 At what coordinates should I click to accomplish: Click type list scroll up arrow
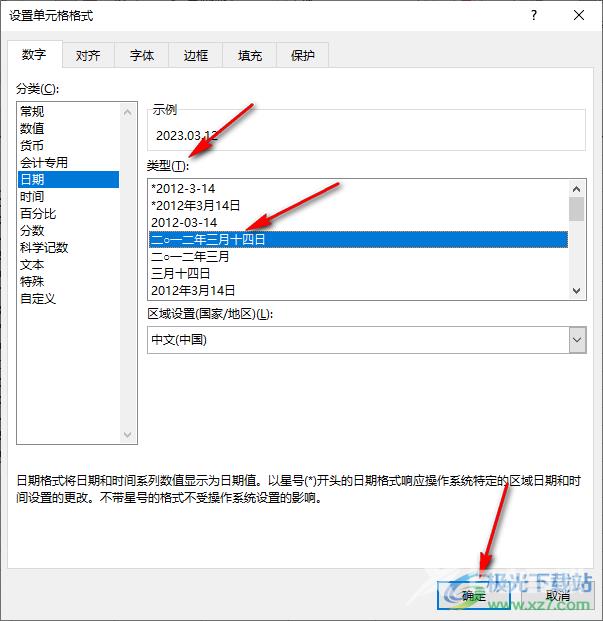coord(576,189)
